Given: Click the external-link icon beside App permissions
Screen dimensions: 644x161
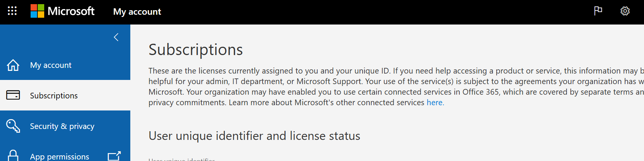Looking at the screenshot, I should tap(114, 156).
